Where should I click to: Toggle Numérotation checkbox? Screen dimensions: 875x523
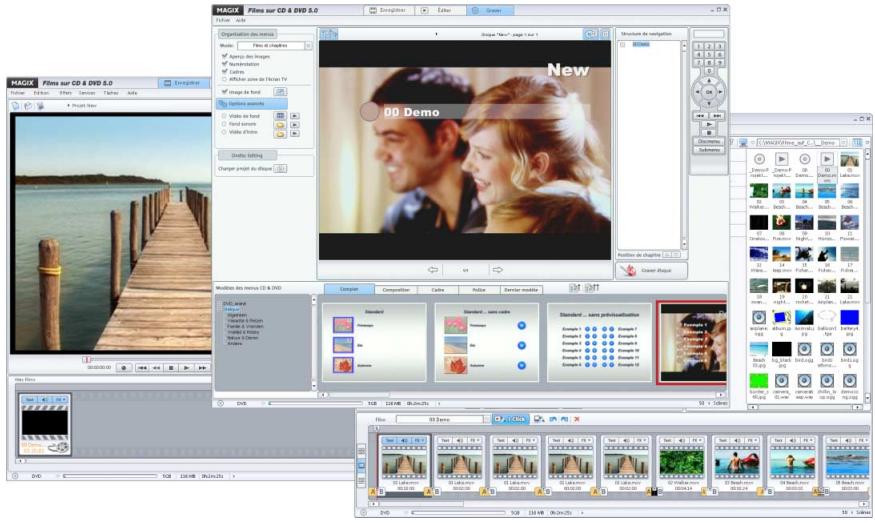point(224,64)
